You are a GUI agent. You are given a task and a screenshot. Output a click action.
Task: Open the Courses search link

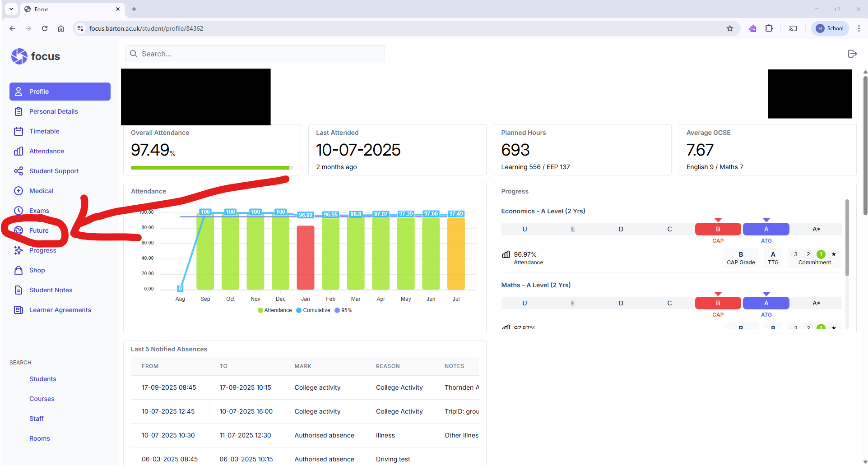[42, 399]
